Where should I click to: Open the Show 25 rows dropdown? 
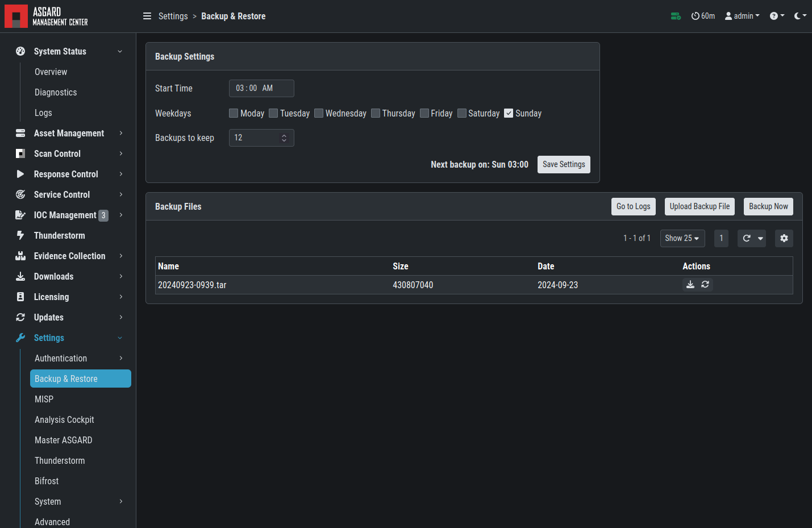682,239
